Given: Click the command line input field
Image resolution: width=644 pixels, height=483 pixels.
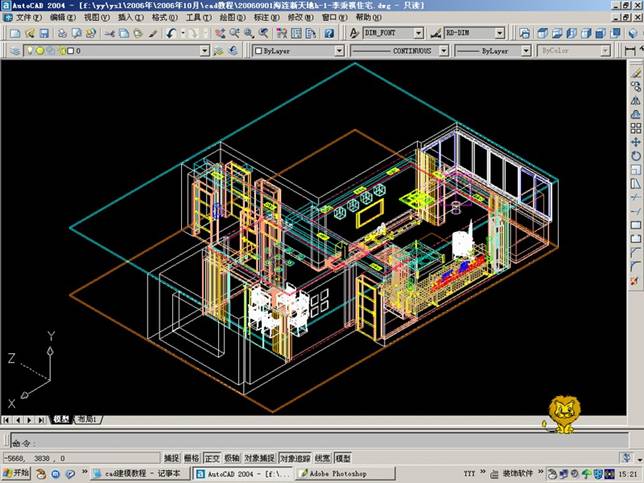Looking at the screenshot, I should pyautogui.click(x=300, y=441).
